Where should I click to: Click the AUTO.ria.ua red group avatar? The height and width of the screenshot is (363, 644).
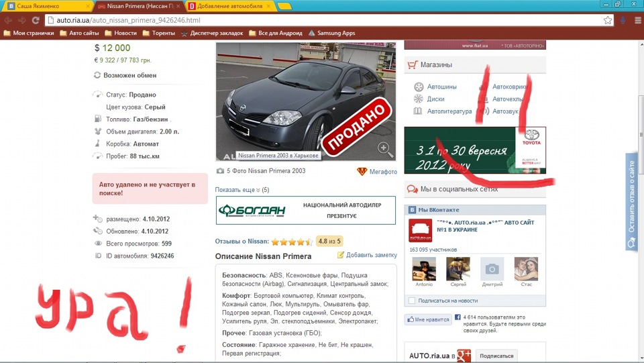click(420, 230)
